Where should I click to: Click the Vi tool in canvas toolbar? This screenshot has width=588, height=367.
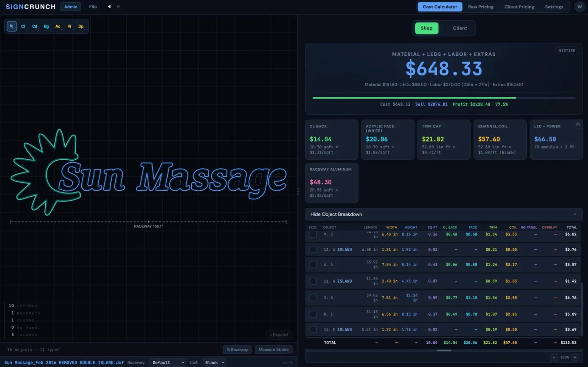(x=69, y=26)
